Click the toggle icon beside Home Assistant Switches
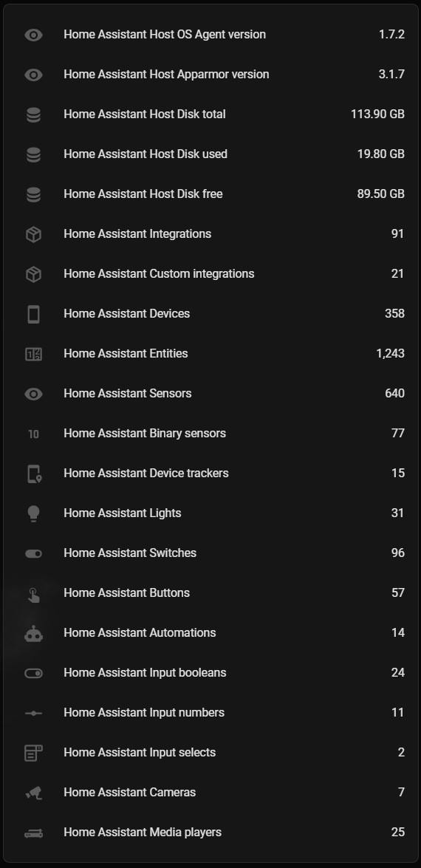 pyautogui.click(x=33, y=553)
